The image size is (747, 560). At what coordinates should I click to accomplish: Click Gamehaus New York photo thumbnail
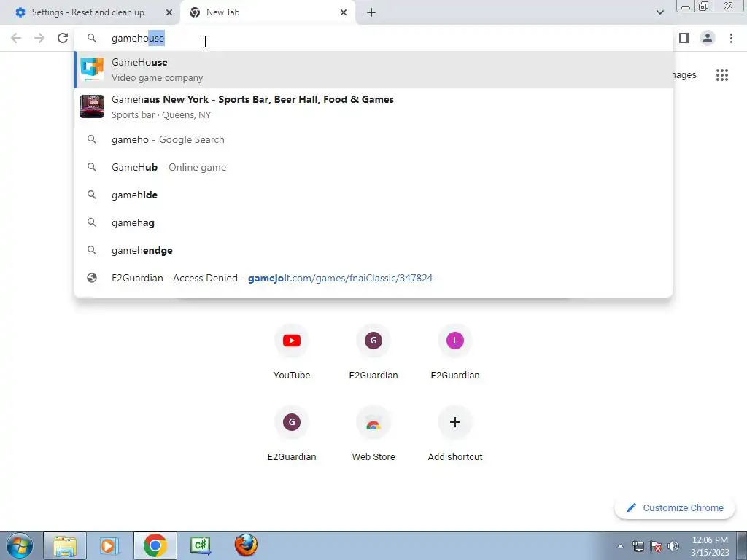click(x=92, y=106)
